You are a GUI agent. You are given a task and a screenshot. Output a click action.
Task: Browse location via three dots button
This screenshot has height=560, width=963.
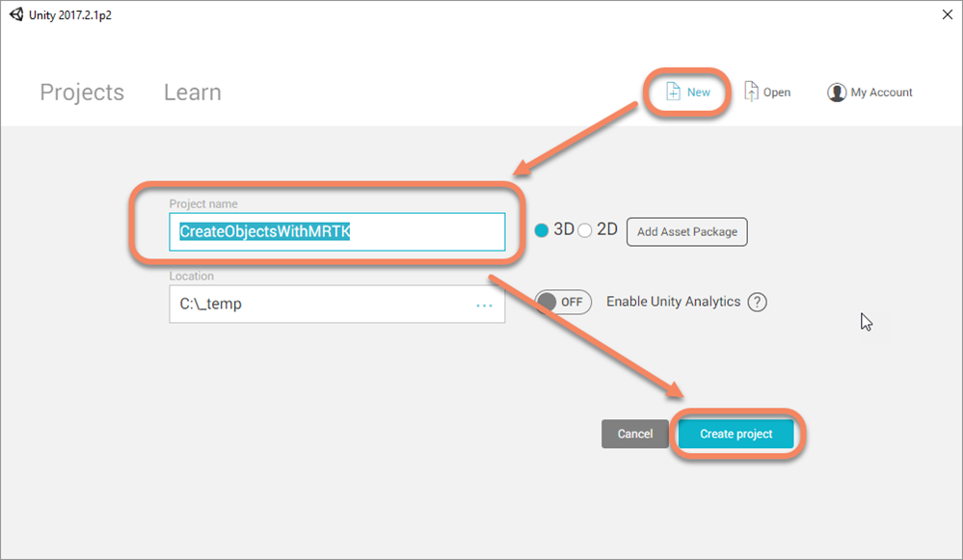tap(485, 305)
